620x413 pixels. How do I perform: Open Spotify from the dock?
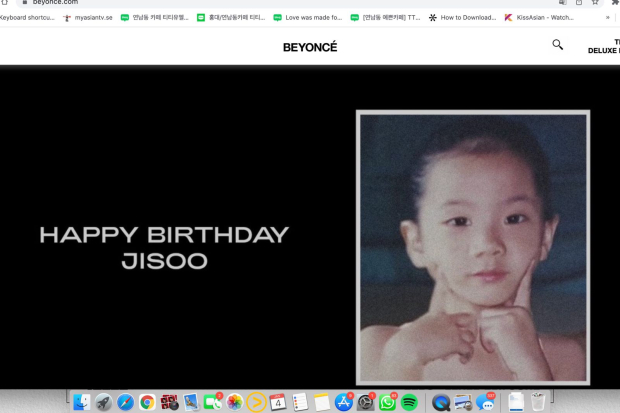(409, 402)
